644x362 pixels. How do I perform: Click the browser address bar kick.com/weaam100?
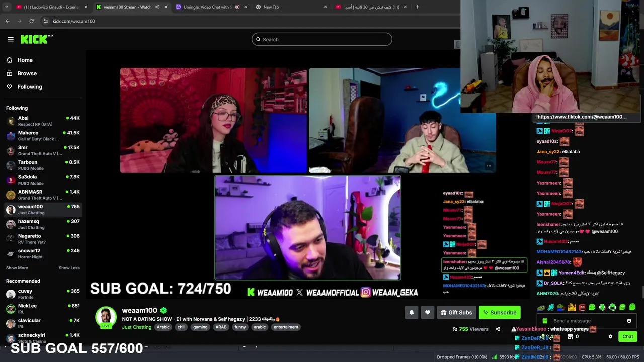click(73, 21)
